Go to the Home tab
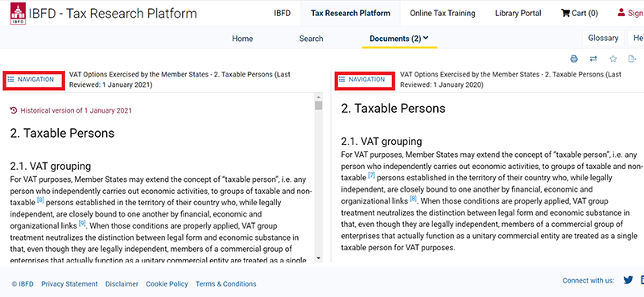The width and height of the screenshot is (644, 297). pos(242,38)
